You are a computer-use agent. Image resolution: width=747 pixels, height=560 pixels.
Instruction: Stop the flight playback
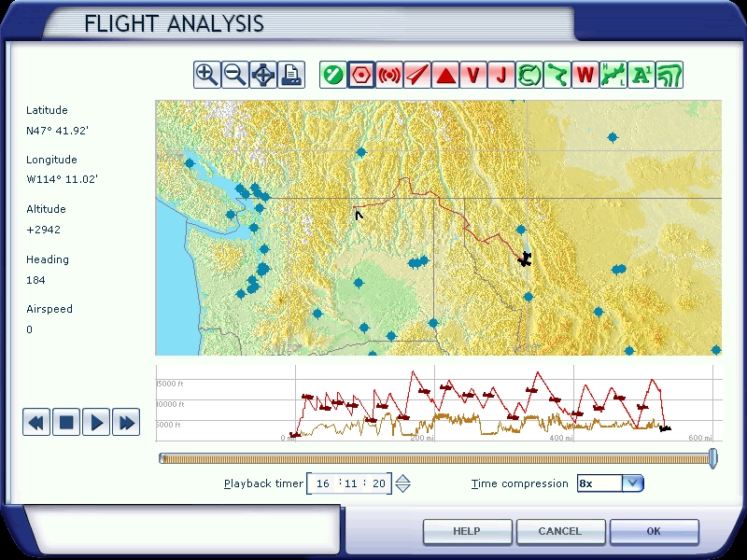coord(66,422)
